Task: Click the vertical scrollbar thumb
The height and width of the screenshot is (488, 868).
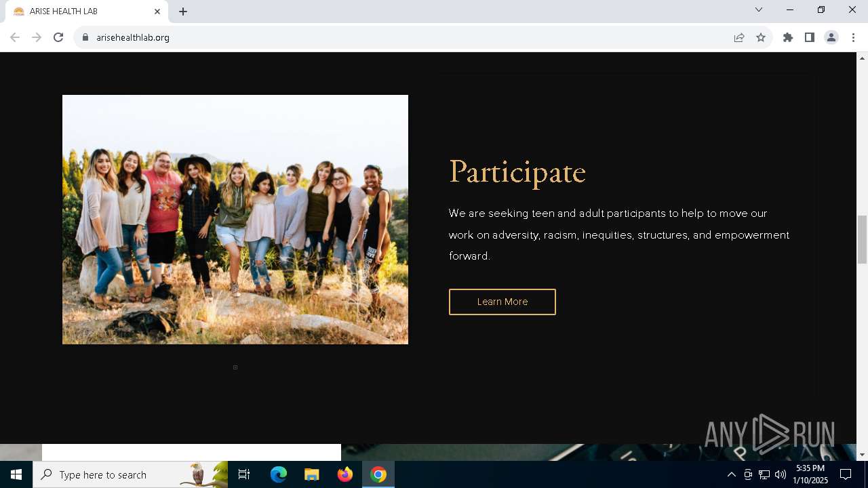Action: [x=862, y=239]
